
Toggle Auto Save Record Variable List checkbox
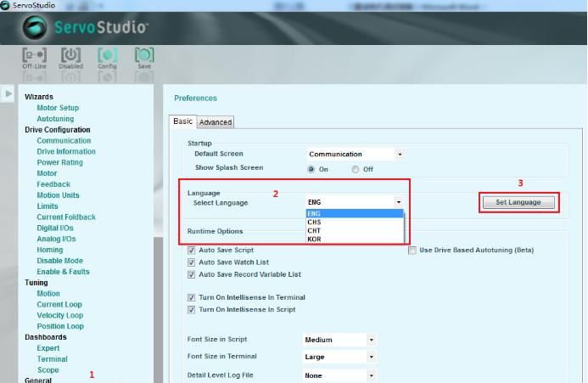coord(191,274)
